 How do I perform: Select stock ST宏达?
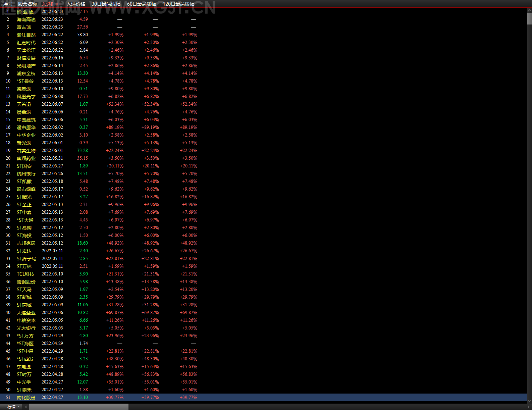24,251
